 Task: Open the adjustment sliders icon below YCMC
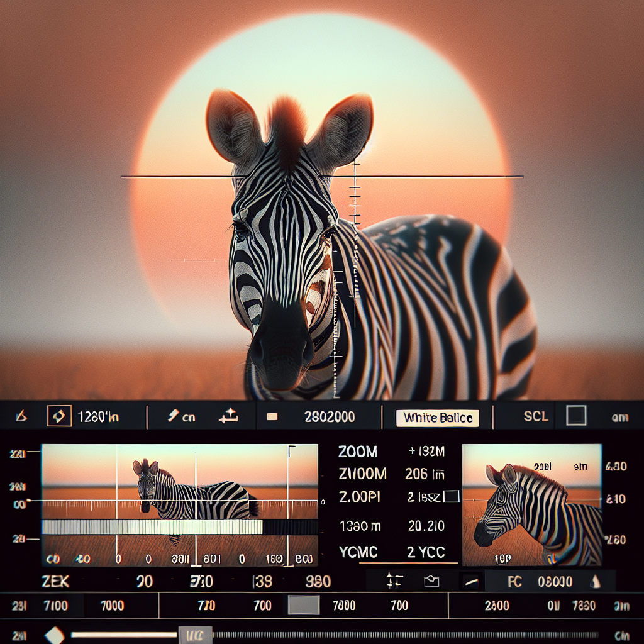(x=394, y=582)
